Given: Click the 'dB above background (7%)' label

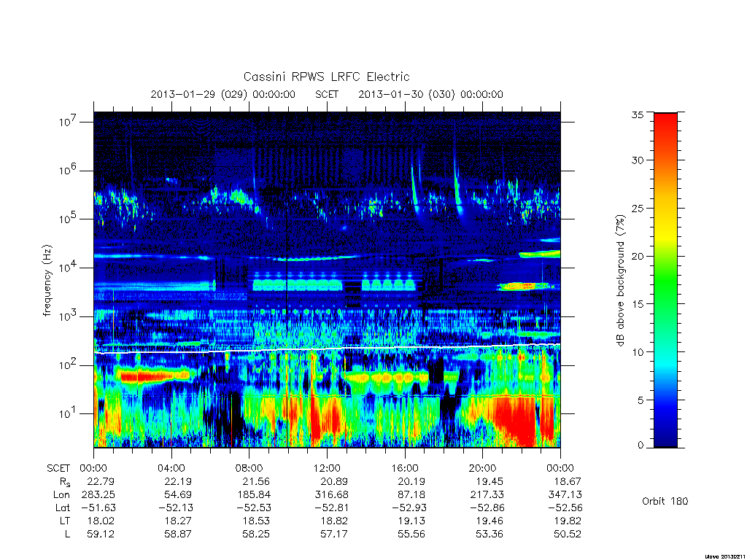Looking at the screenshot, I should coord(620,280).
